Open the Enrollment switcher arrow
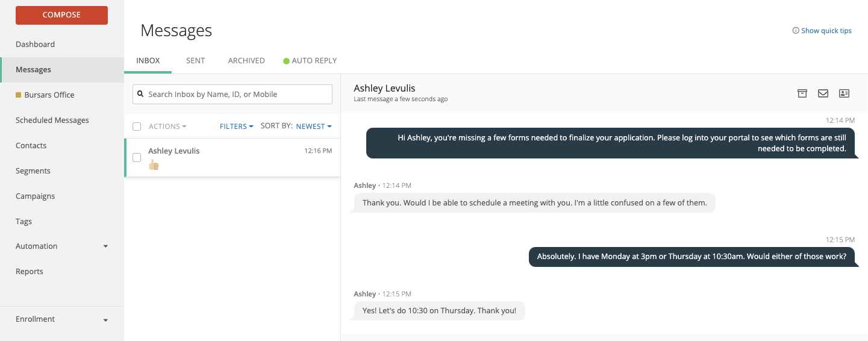Screen dimensions: 868x341 click(x=105, y=320)
